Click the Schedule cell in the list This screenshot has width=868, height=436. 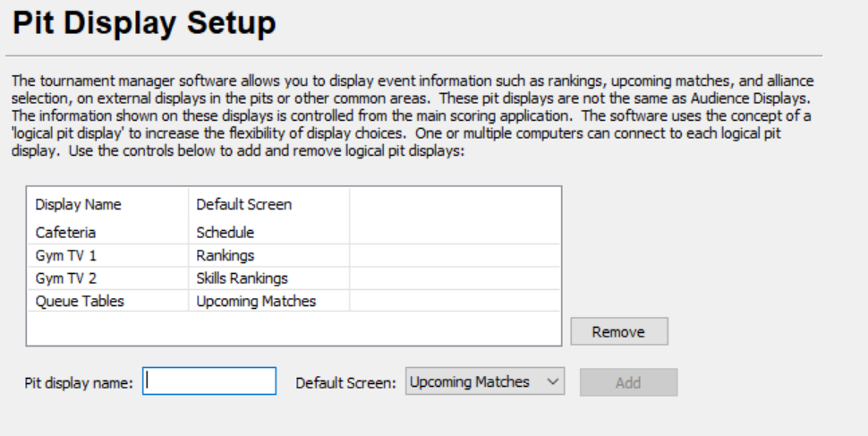click(226, 233)
